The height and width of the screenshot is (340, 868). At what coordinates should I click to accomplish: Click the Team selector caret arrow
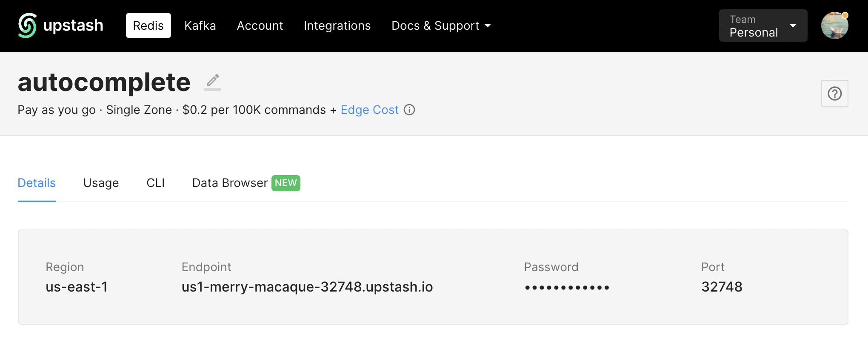click(793, 25)
